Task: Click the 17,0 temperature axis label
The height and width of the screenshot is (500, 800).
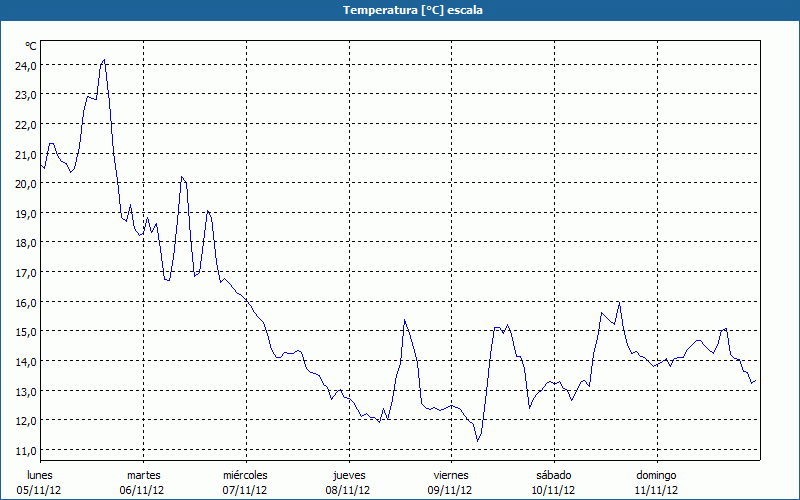Action: (25, 272)
